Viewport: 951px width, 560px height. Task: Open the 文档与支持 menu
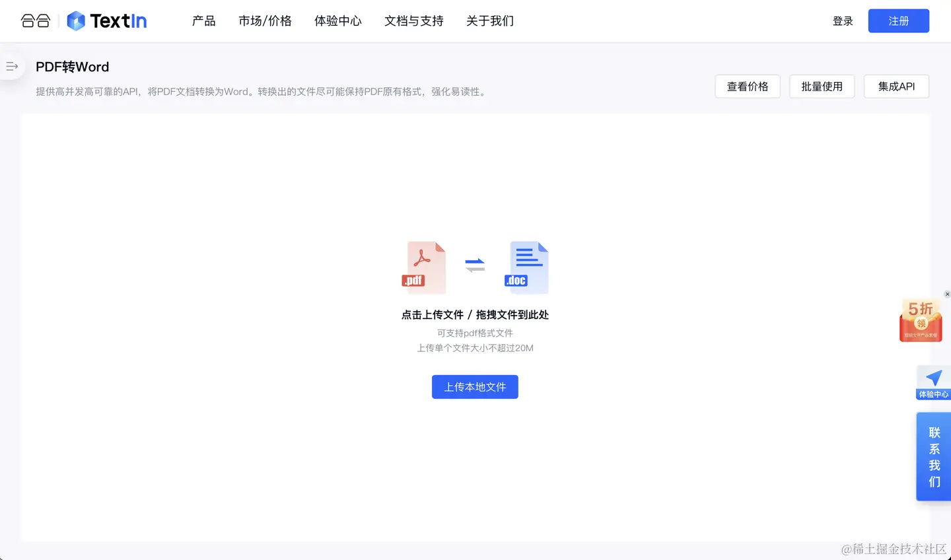click(x=414, y=21)
